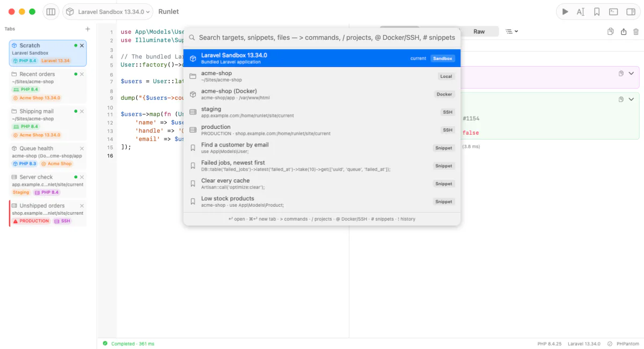Click the text format toolbar icon

click(x=581, y=11)
